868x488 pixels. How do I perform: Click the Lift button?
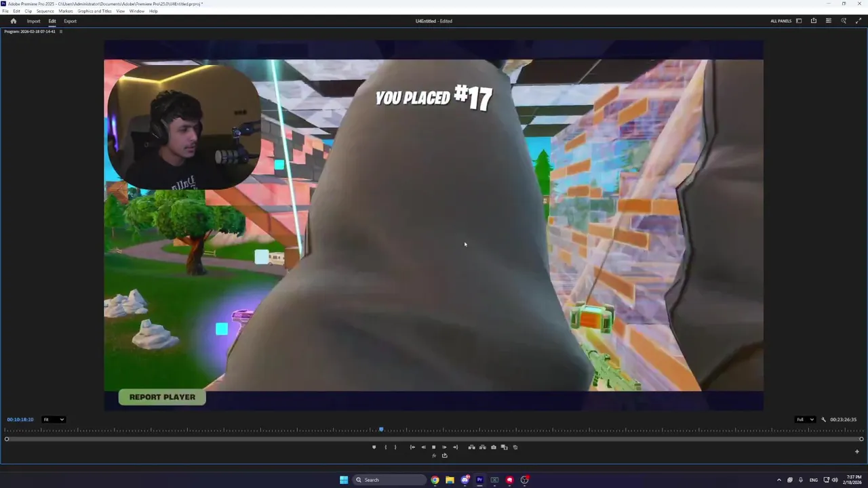[472, 447]
